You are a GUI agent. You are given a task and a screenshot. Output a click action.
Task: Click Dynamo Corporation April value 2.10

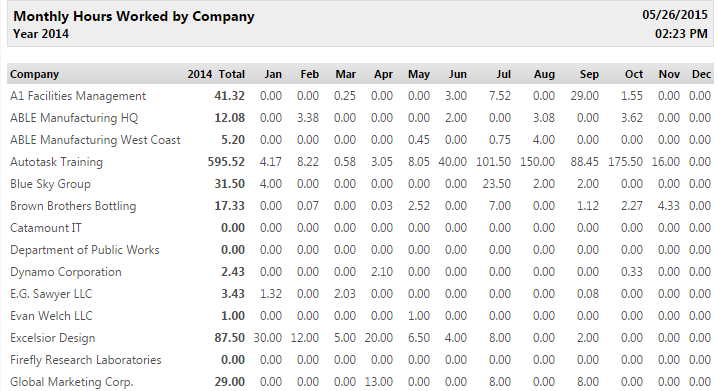tap(382, 272)
